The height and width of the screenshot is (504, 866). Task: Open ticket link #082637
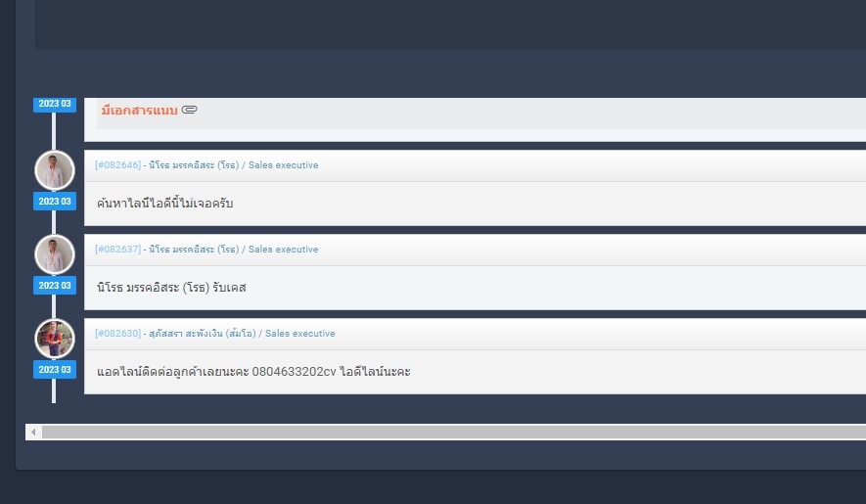click(x=118, y=249)
